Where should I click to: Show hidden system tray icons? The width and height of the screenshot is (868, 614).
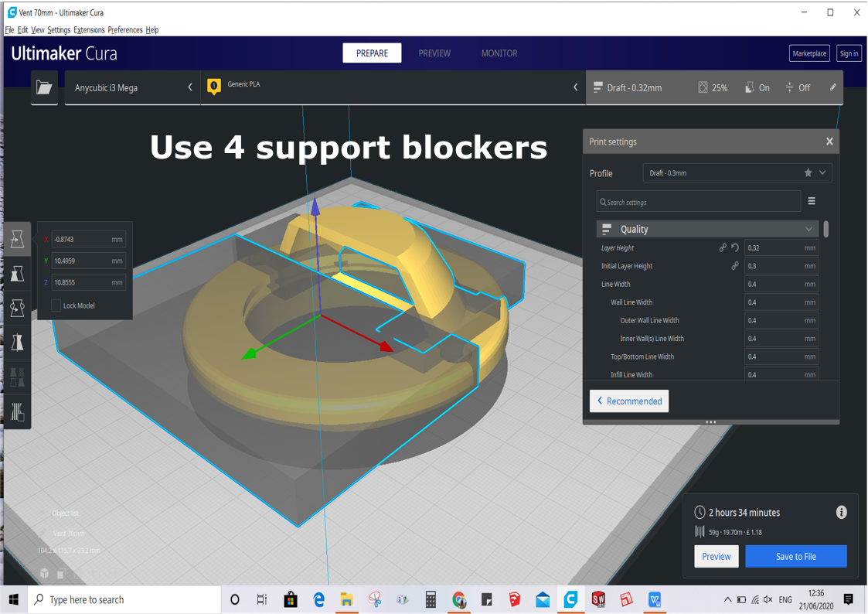point(727,599)
